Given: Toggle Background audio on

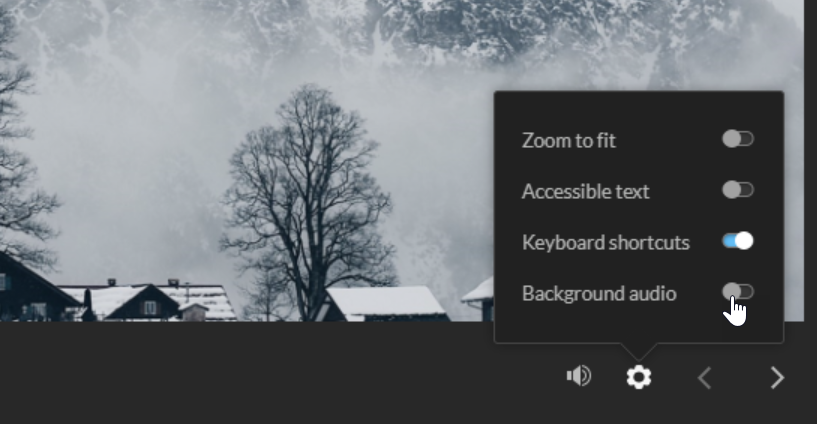Looking at the screenshot, I should tap(738, 292).
